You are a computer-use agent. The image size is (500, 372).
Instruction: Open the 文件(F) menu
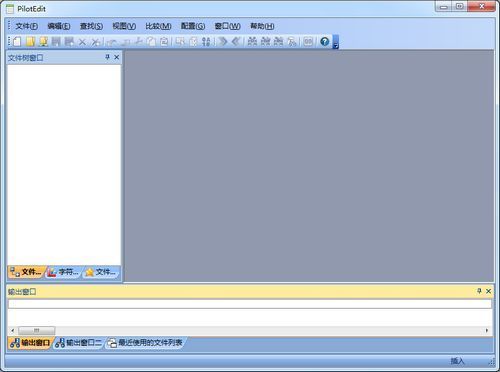point(27,26)
